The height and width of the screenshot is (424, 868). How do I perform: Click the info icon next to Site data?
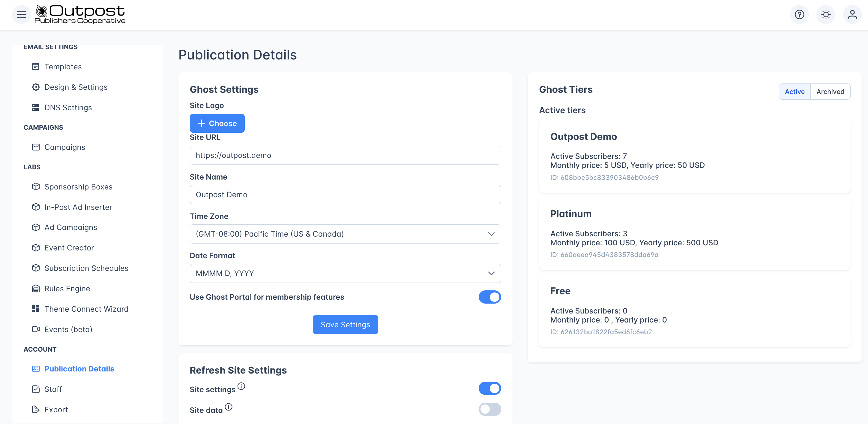(229, 407)
